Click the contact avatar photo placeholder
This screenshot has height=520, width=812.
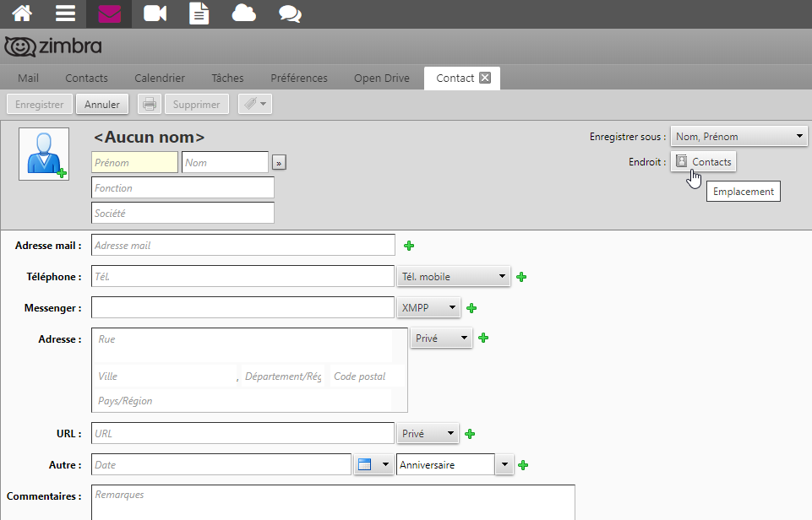coord(44,154)
